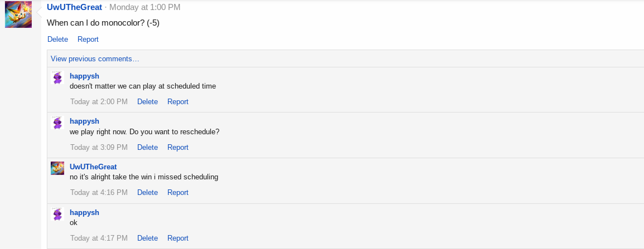The image size is (644, 249).
Task: Delete the 2:00 PM comment
Action: [147, 101]
